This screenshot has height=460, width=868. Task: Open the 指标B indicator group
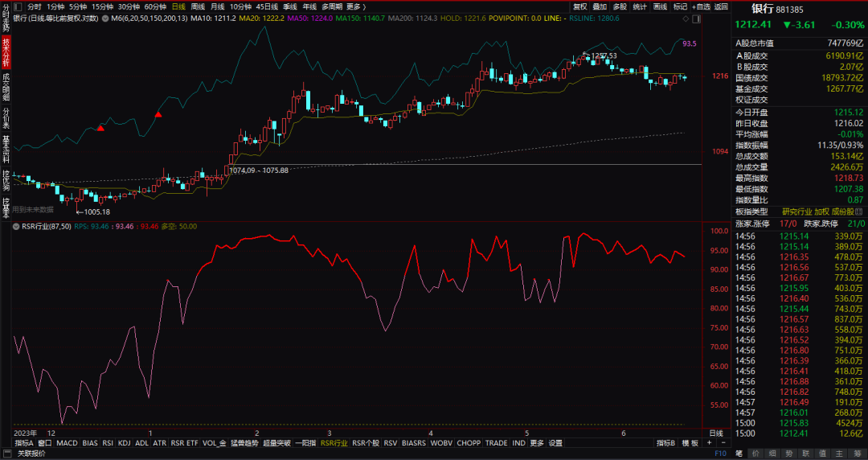tap(666, 443)
